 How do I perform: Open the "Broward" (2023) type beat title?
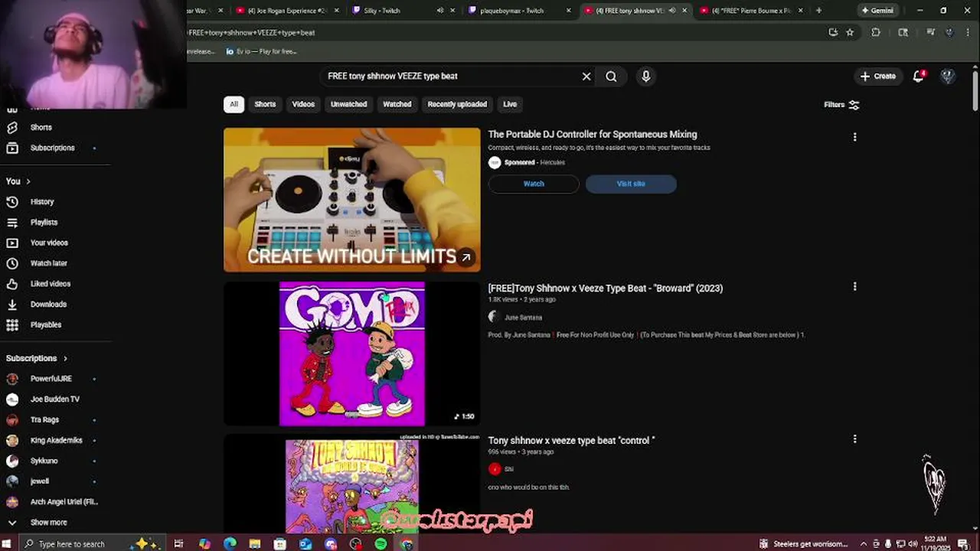(x=605, y=289)
